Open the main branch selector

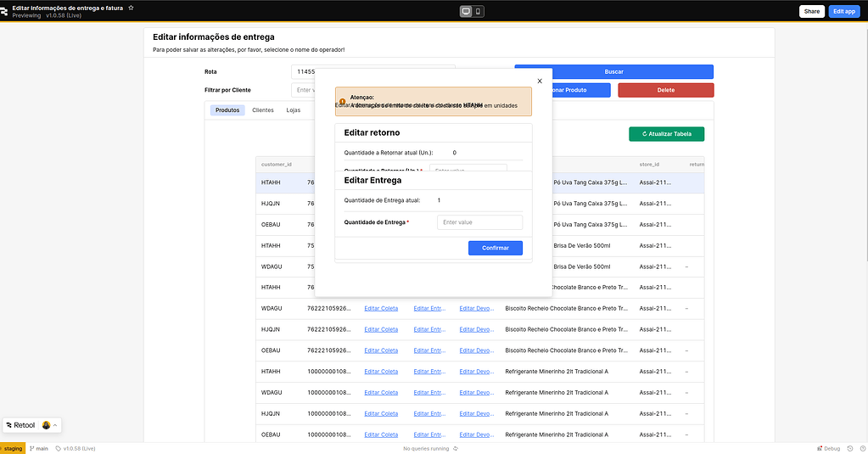[39, 448]
